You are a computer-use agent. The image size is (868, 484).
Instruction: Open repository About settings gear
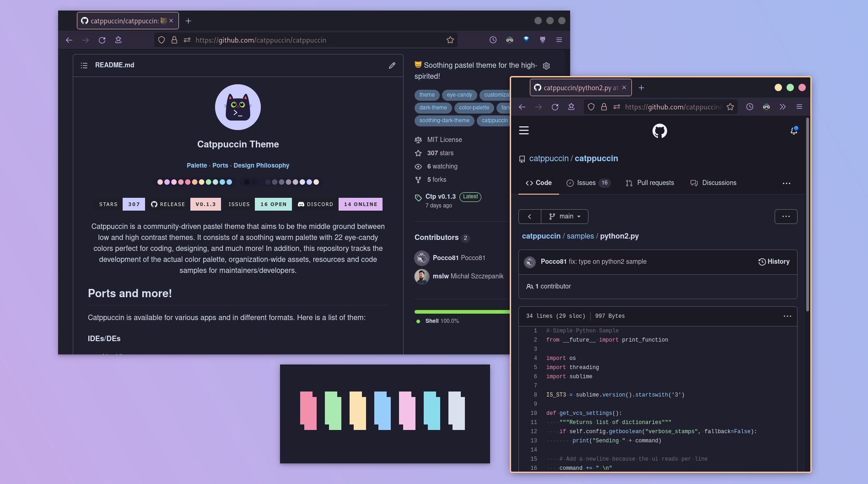click(546, 66)
